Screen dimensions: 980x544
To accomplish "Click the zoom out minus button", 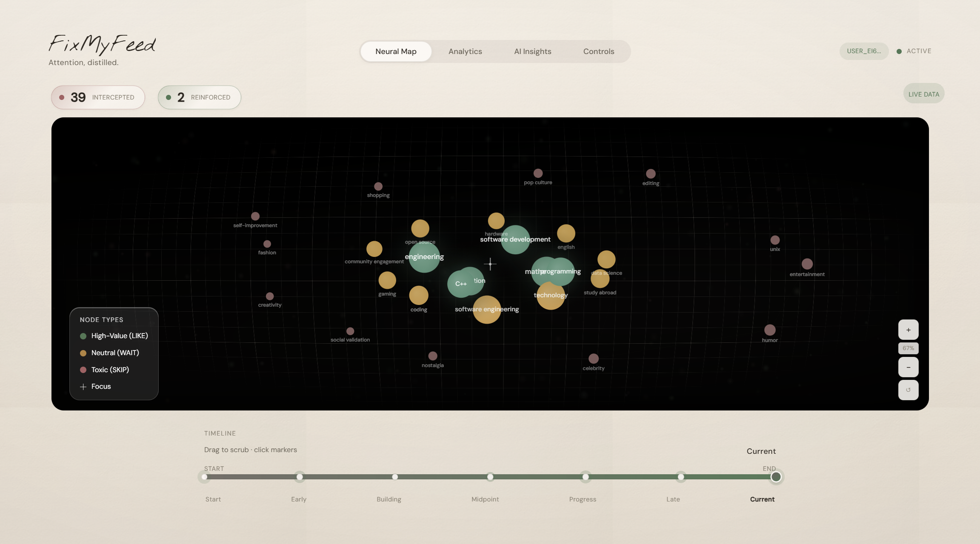I will [x=908, y=367].
